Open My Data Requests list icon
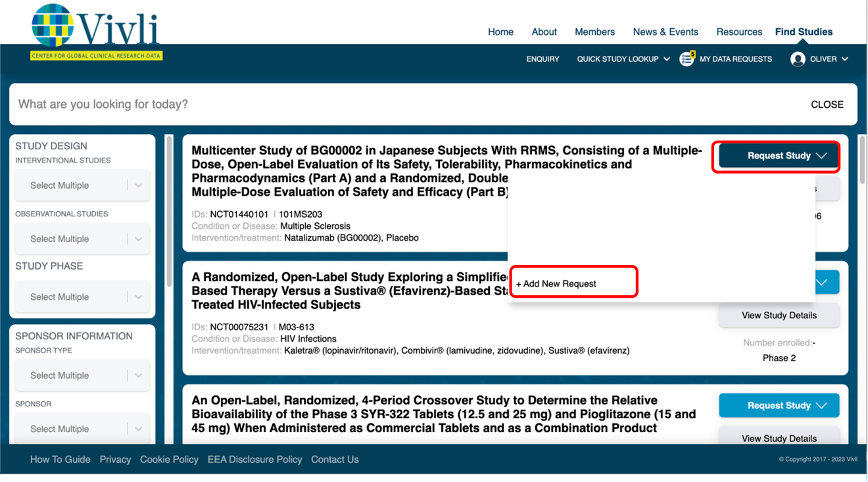Screen dimensions: 868x482 click(x=687, y=59)
